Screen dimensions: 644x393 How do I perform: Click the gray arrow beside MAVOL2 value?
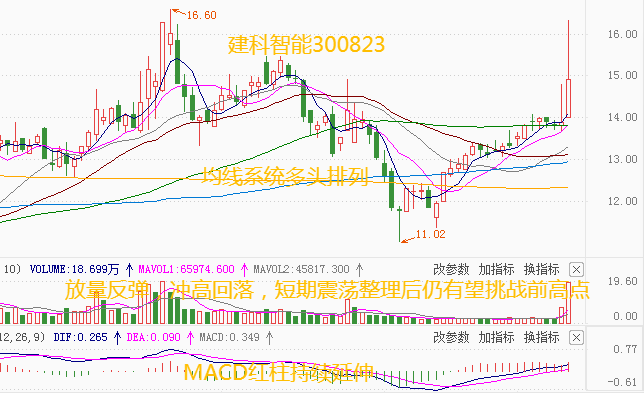click(359, 270)
